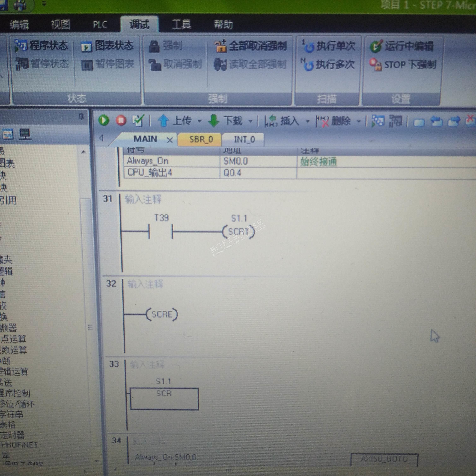The width and height of the screenshot is (476, 476).
Task: Open the Tools (工具) ribbon tab
Action: click(x=181, y=25)
